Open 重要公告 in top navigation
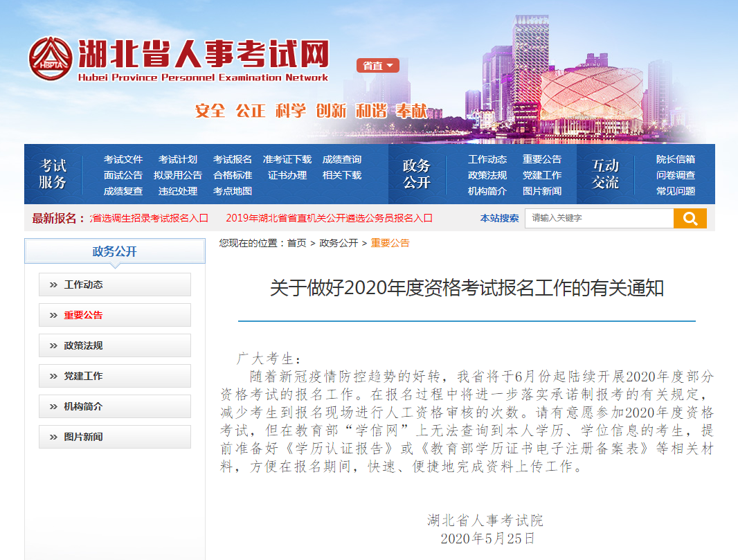The height and width of the screenshot is (560, 738). pos(542,159)
